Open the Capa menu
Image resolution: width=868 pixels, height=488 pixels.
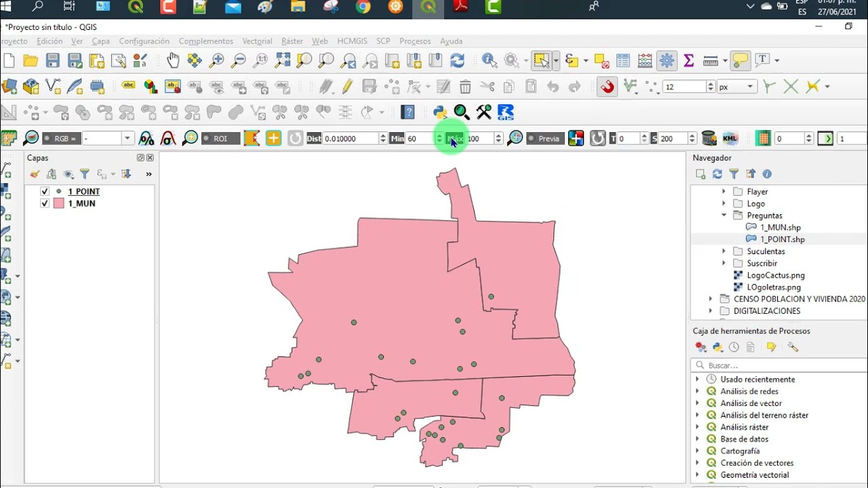(x=101, y=41)
